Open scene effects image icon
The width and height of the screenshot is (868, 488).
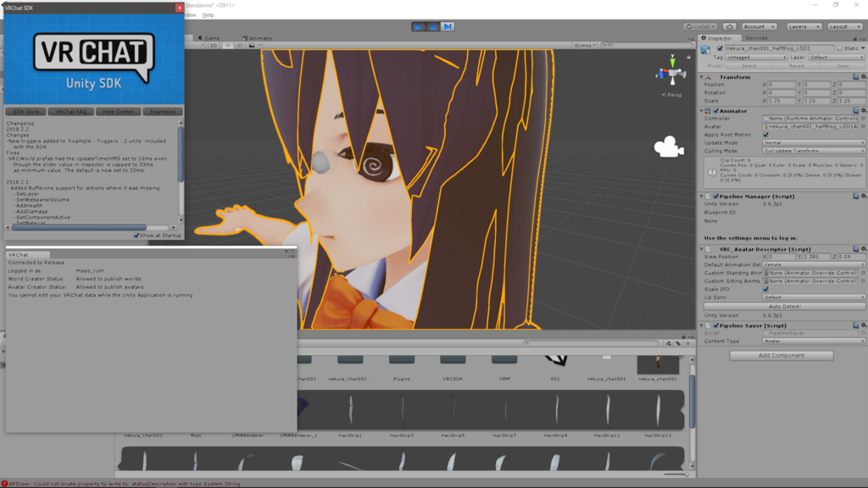pos(252,46)
